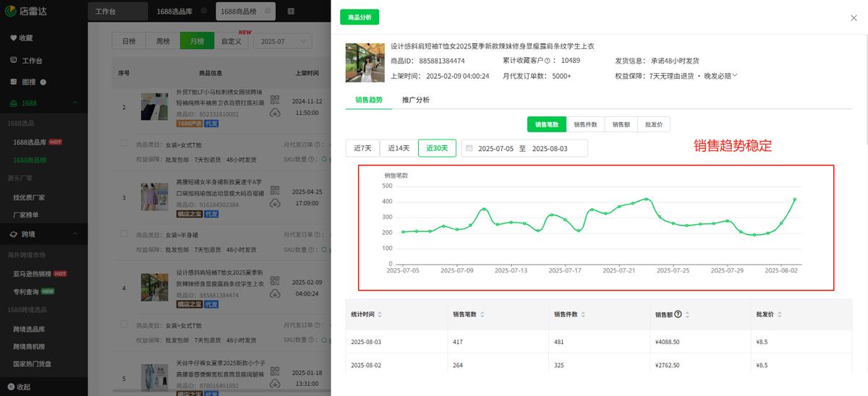The height and width of the screenshot is (396, 868).
Task: Click the calendar icon in date range field
Action: coord(469,148)
